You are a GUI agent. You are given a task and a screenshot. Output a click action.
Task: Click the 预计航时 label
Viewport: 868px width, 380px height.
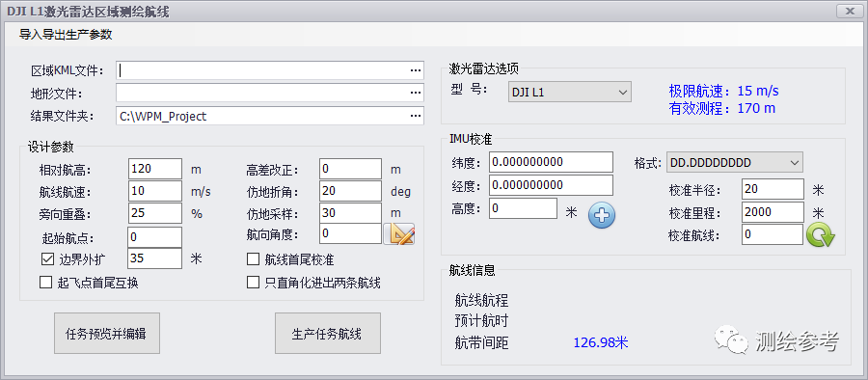point(481,321)
